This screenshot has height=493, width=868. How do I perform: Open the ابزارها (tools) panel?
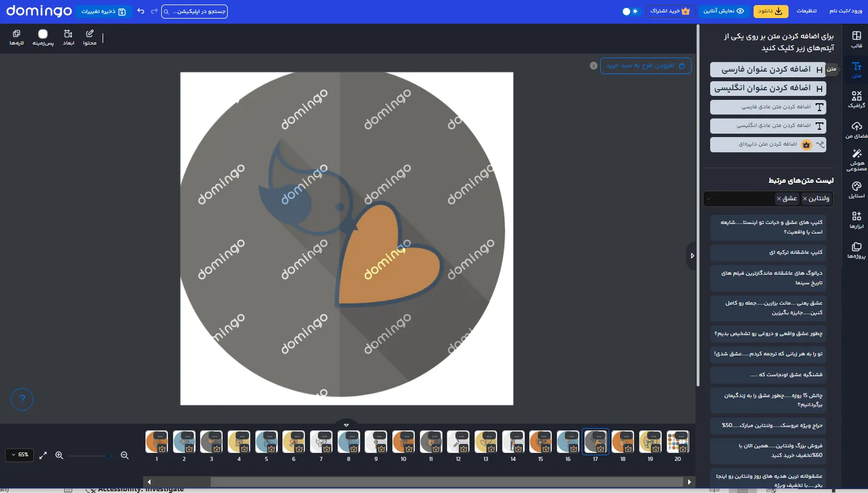[x=856, y=221]
